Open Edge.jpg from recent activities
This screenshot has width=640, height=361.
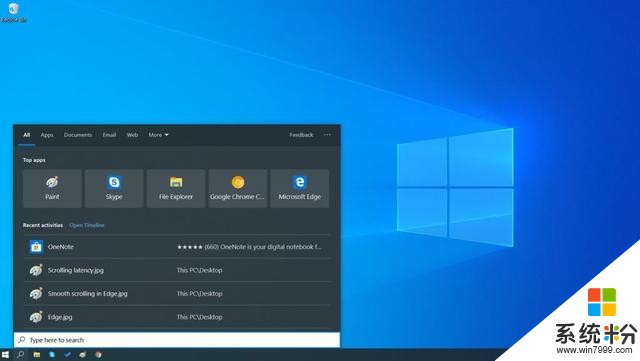click(x=177, y=316)
